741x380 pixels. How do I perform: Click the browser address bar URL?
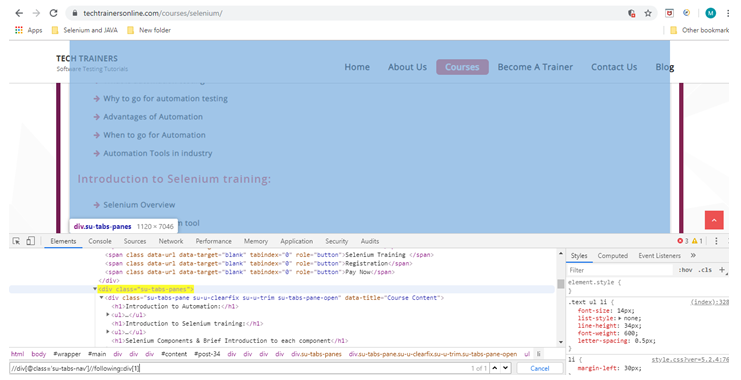pos(152,13)
